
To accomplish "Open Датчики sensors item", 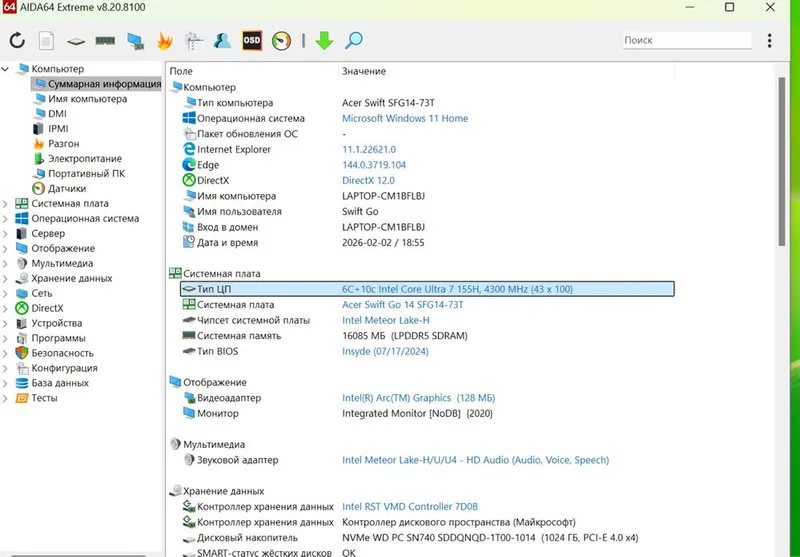I will click(59, 188).
